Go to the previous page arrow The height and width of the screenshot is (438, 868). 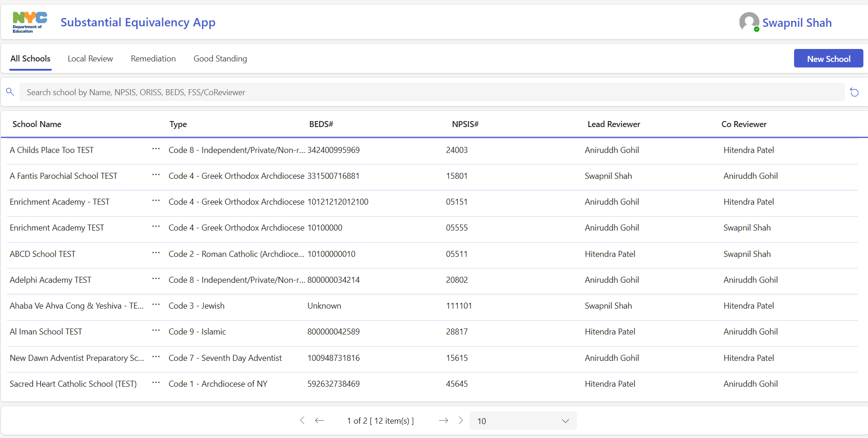319,420
